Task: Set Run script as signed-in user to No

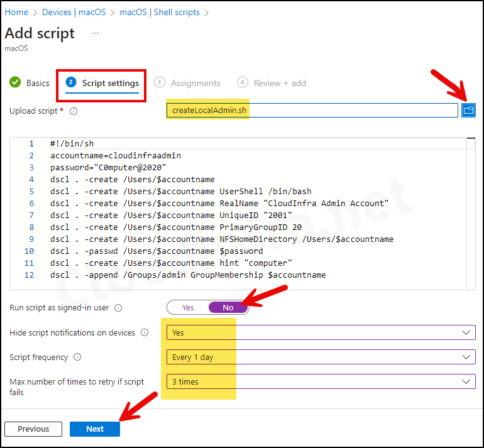Action: click(228, 308)
